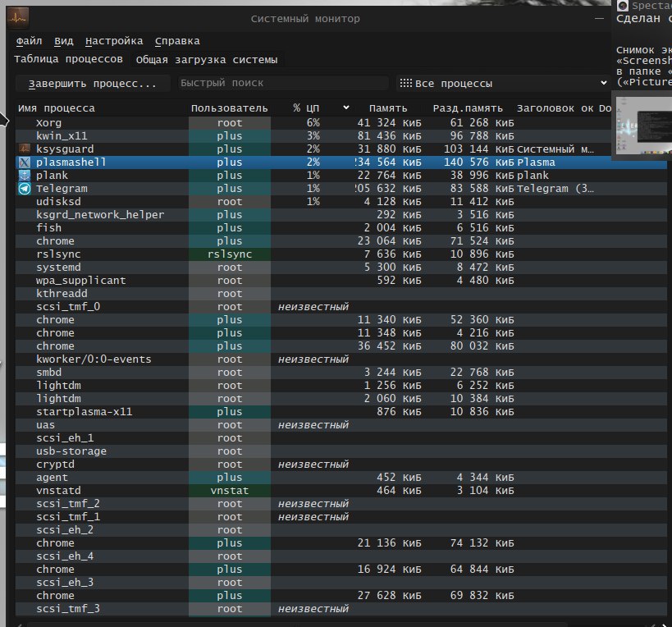Screen dimensions: 672x627
Task: Click chrome row with 27 628 КиБ memory
Action: click(341, 596)
